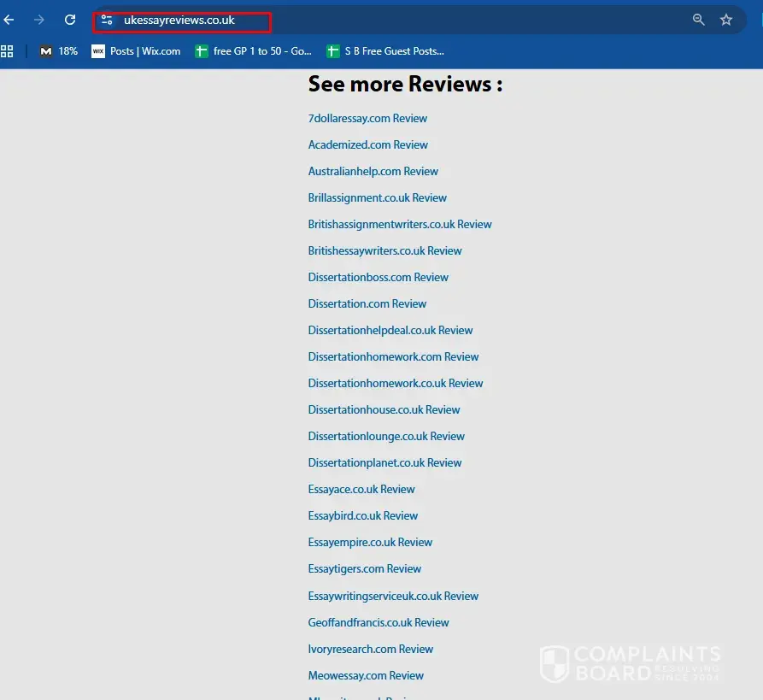Open Essaybird.co.uk Review link

(362, 516)
